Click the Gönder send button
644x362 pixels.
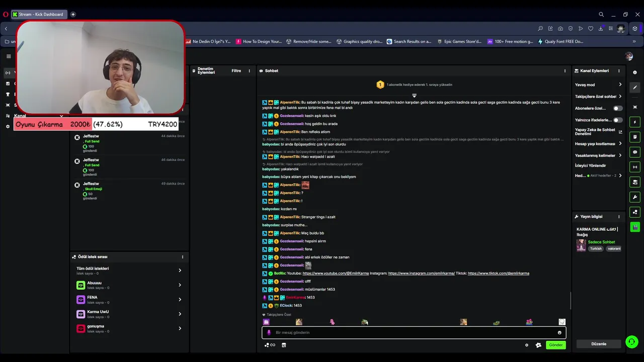(556, 345)
